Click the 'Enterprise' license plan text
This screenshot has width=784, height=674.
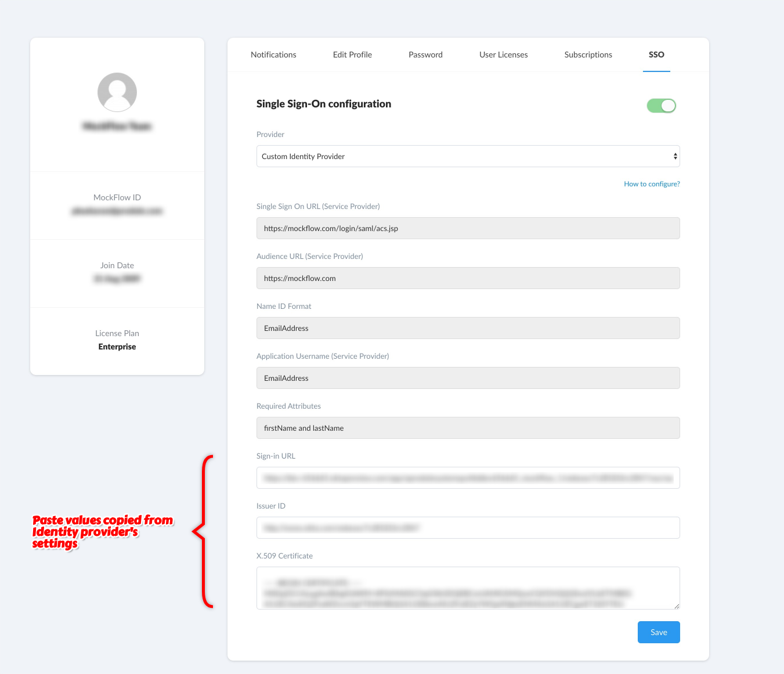pos(117,347)
